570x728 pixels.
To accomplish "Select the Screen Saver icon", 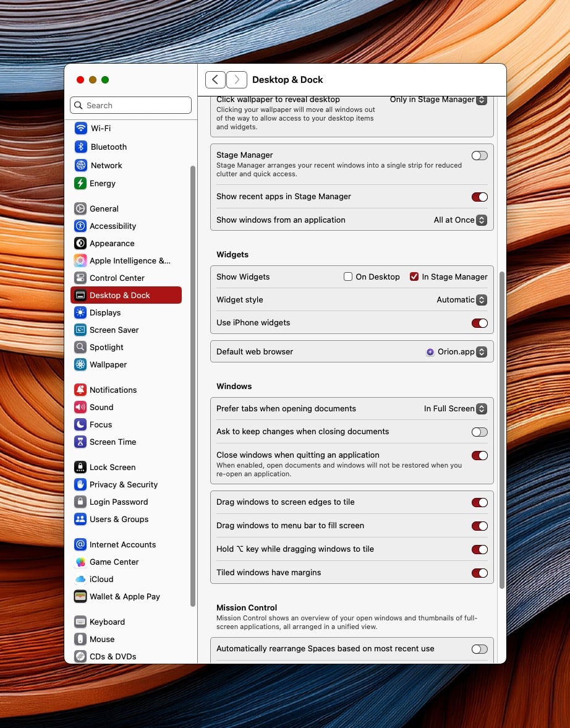I will [x=80, y=330].
